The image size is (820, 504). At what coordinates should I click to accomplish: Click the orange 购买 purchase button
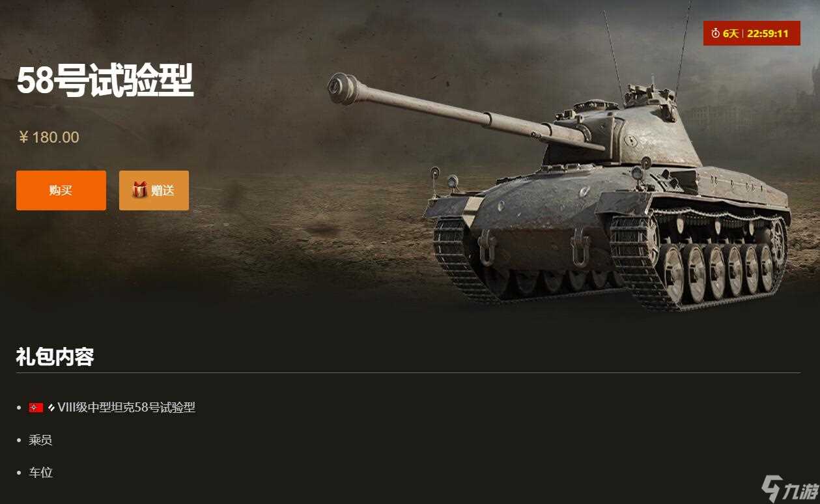click(61, 190)
